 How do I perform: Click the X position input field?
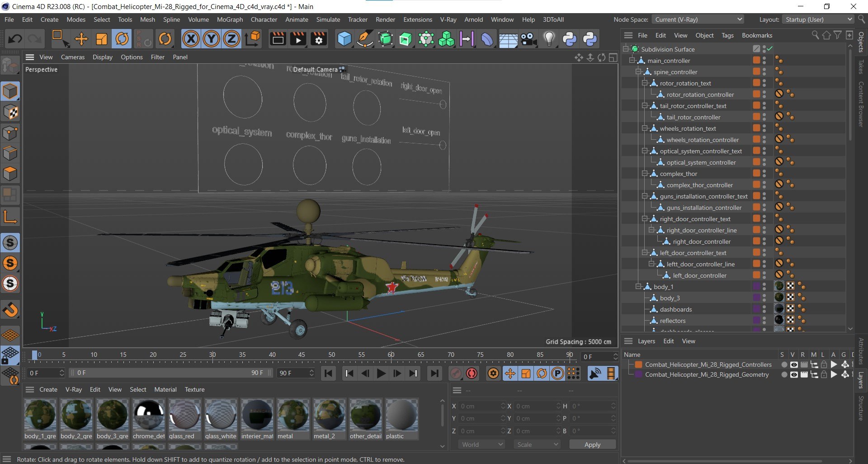pos(482,406)
